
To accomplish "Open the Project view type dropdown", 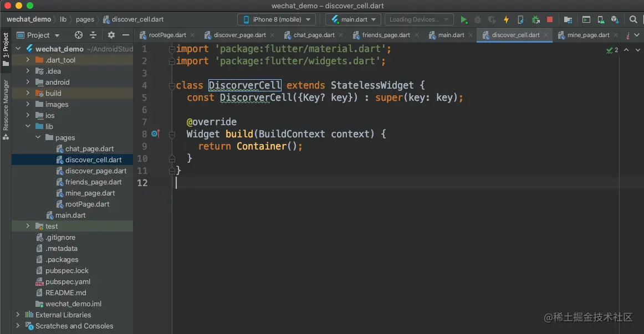I will pyautogui.click(x=38, y=35).
